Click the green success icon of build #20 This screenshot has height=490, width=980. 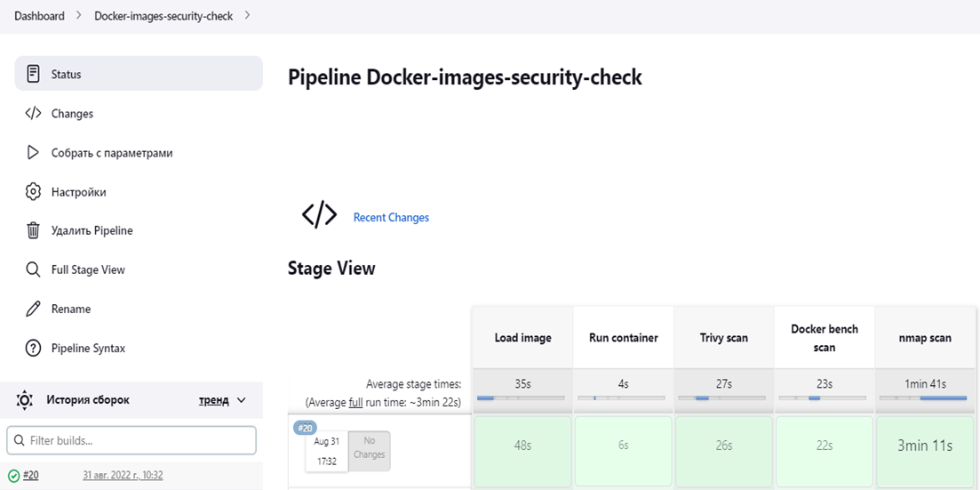(x=13, y=476)
